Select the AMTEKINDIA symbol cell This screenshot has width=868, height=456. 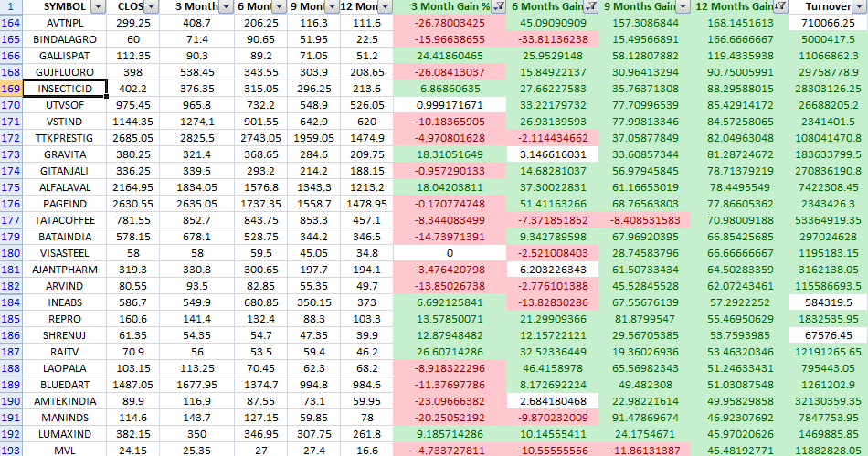point(65,401)
